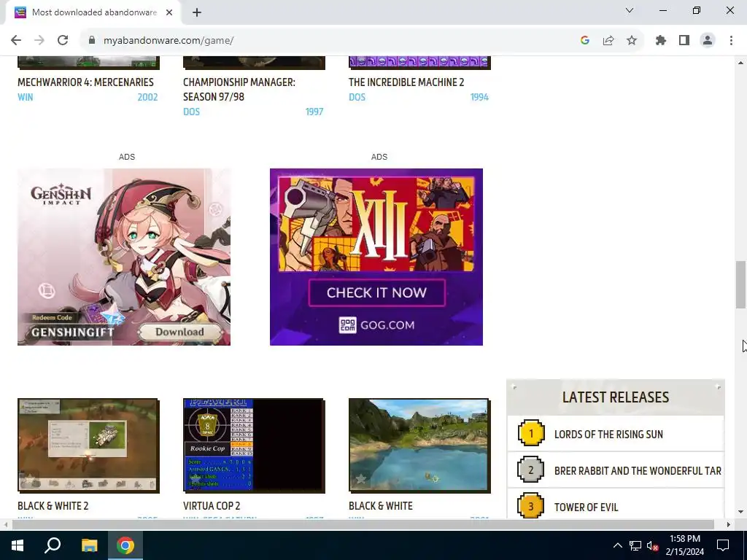Open the Windows Start menu

click(x=18, y=545)
